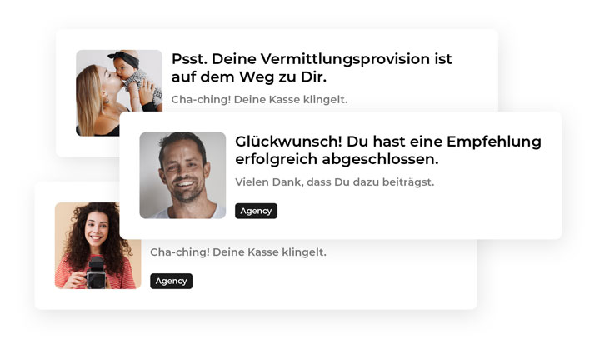Select 'Vielen Dank, dass Du dazu beiträgst' text
600x364 pixels.
pos(334,182)
